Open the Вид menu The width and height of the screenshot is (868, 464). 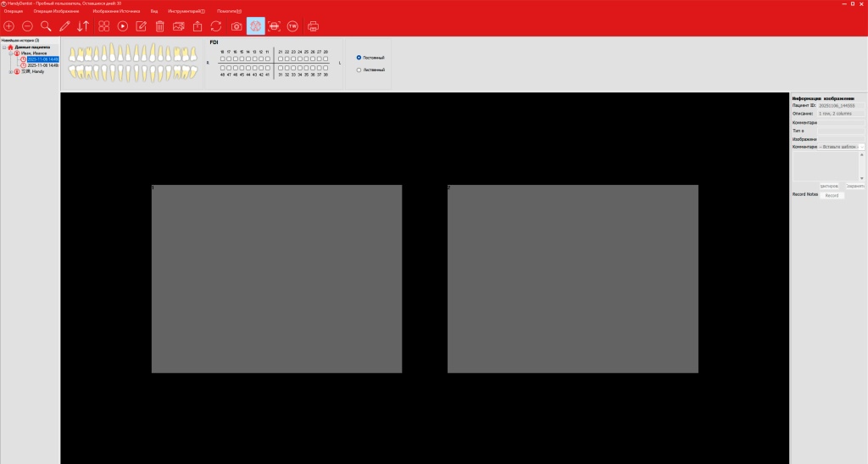(154, 11)
